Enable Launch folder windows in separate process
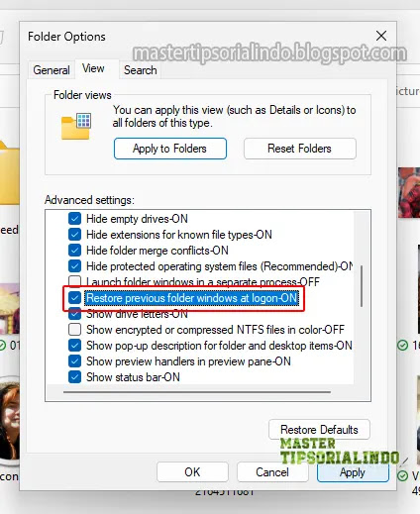 pos(74,281)
